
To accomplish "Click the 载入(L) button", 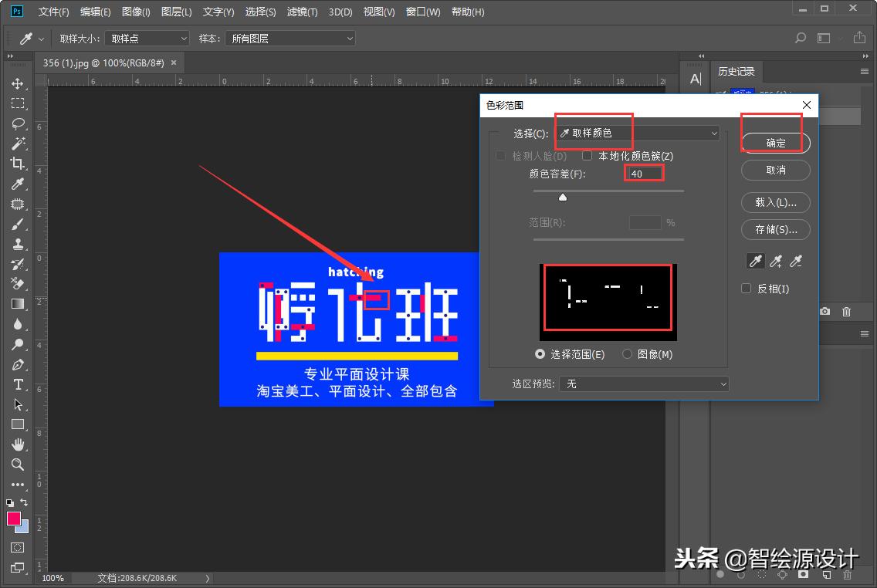I will point(775,202).
